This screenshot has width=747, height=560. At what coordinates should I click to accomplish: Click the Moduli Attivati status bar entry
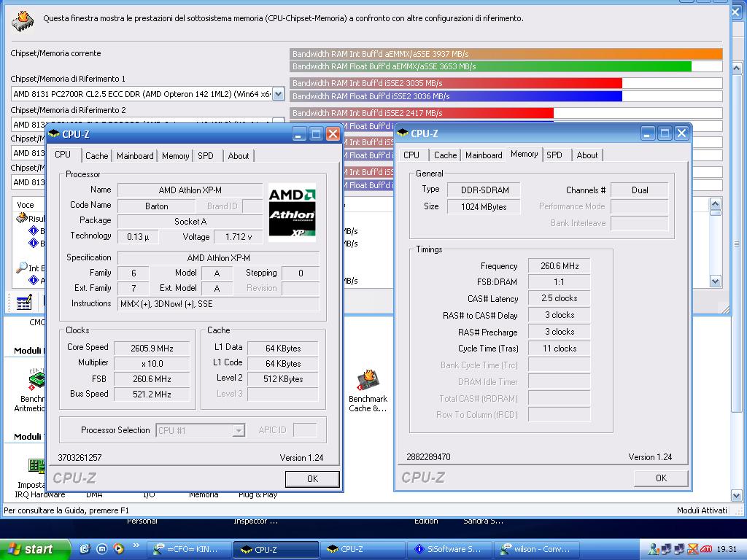702,510
